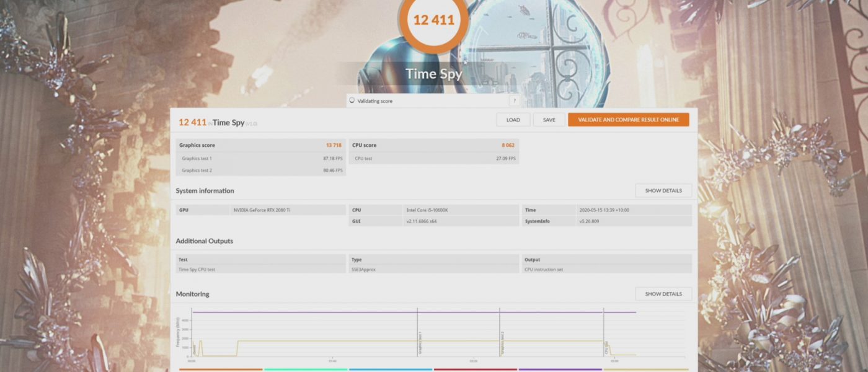The image size is (868, 372).
Task: Click the mint green legend bar
Action: [306, 370]
